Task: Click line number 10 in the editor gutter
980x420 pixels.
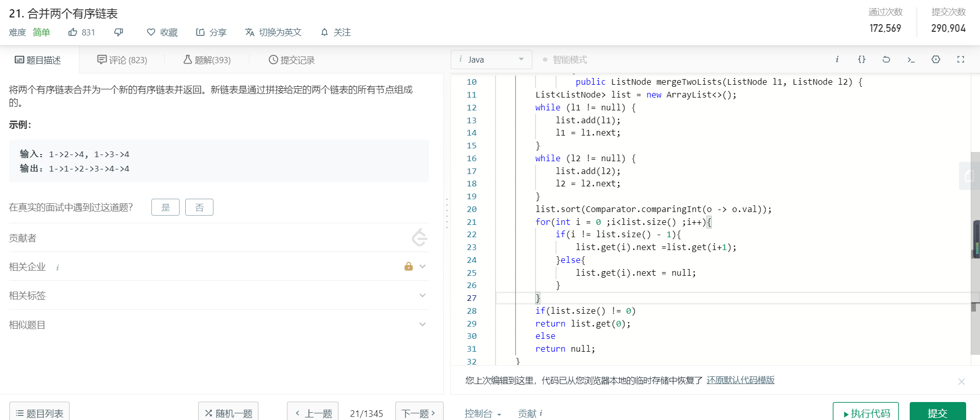Action: [472, 82]
